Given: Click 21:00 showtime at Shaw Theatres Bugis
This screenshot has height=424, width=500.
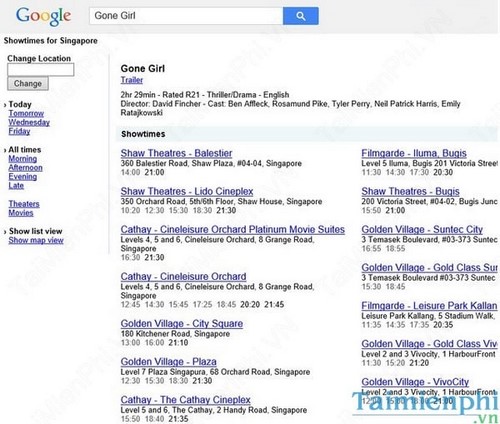Looking at the screenshot, I should (x=395, y=210).
